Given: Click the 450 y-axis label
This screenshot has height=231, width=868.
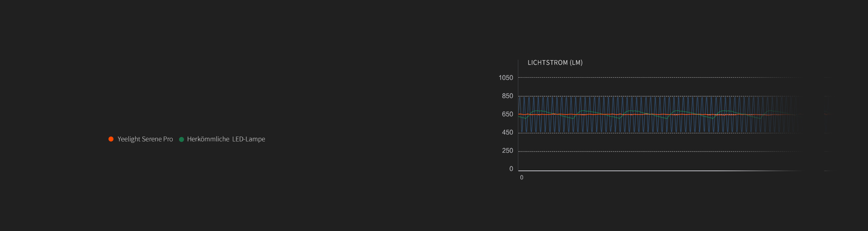Looking at the screenshot, I should click(507, 132).
